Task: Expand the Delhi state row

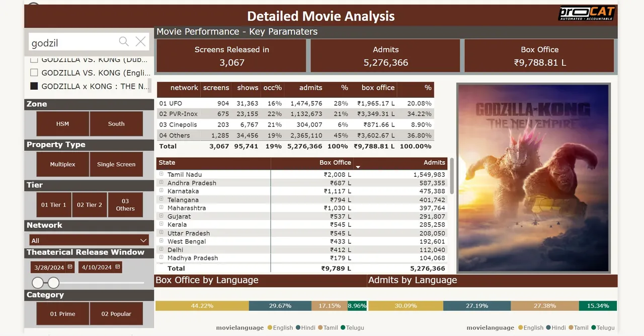Action: 162,249
